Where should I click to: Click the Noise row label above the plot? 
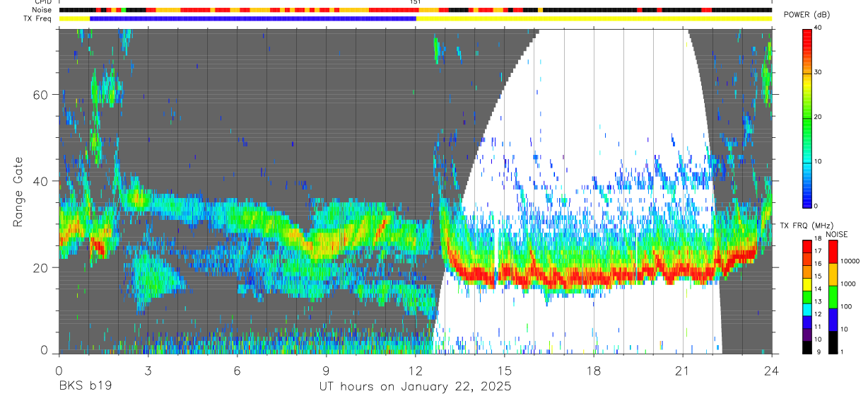[x=42, y=10]
